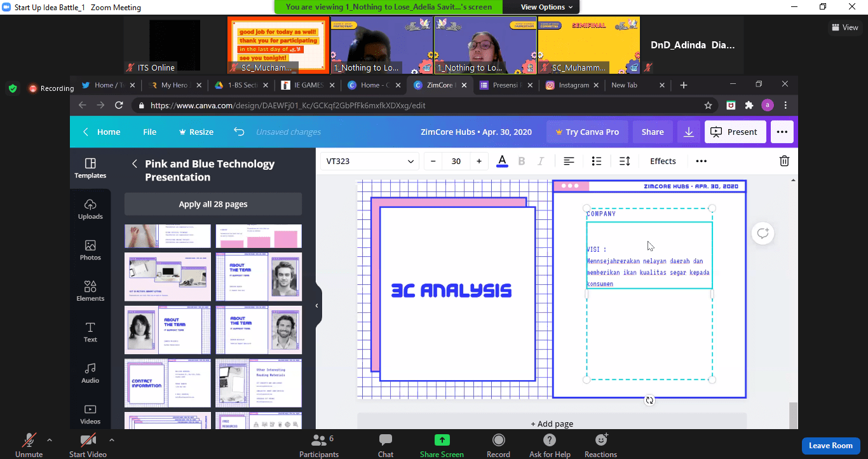Start video in Zoom toolbar

pyautogui.click(x=88, y=444)
